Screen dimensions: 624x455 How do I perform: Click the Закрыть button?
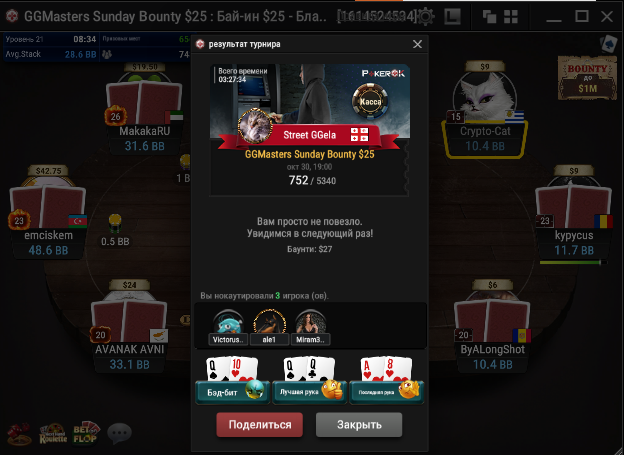(x=359, y=425)
